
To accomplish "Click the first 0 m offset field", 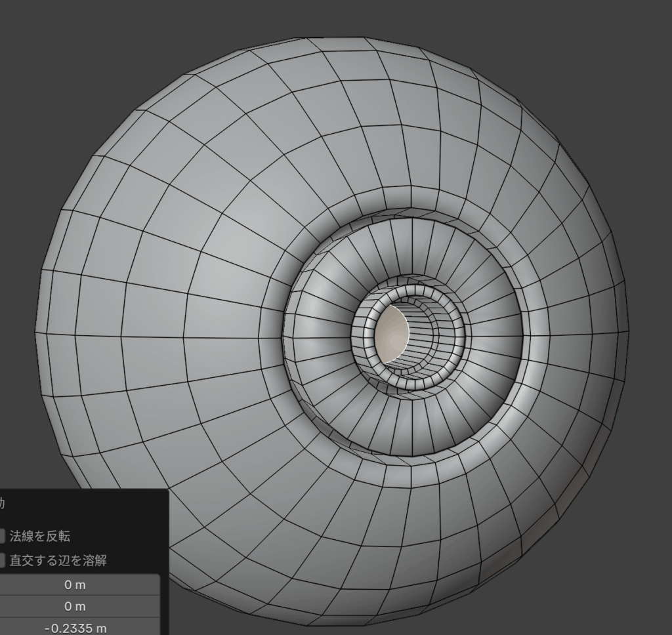I will pos(79,584).
